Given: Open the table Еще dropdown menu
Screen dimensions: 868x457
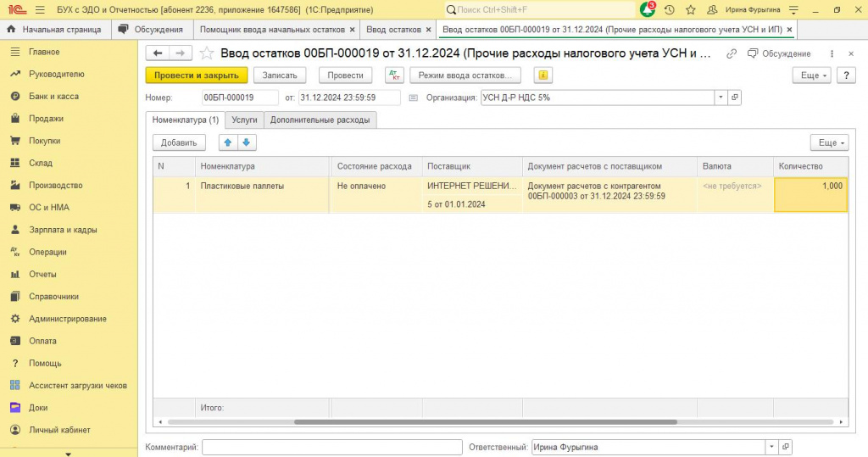Looking at the screenshot, I should (829, 142).
